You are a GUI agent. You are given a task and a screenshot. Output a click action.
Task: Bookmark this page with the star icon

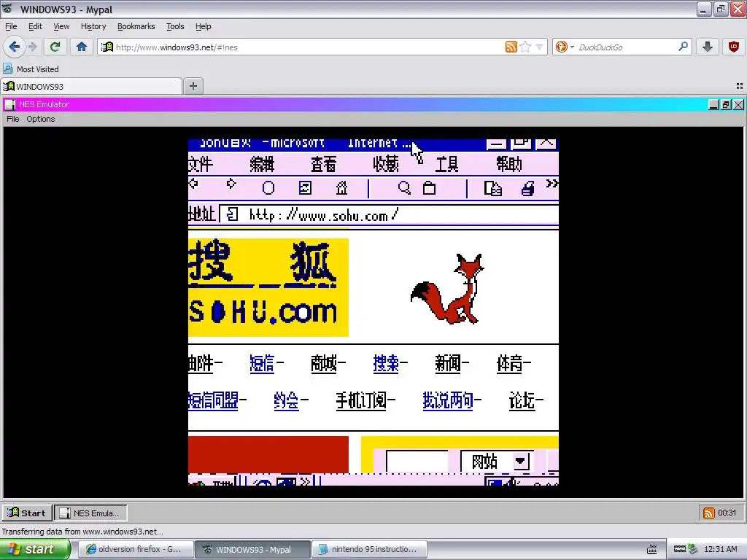tap(525, 47)
